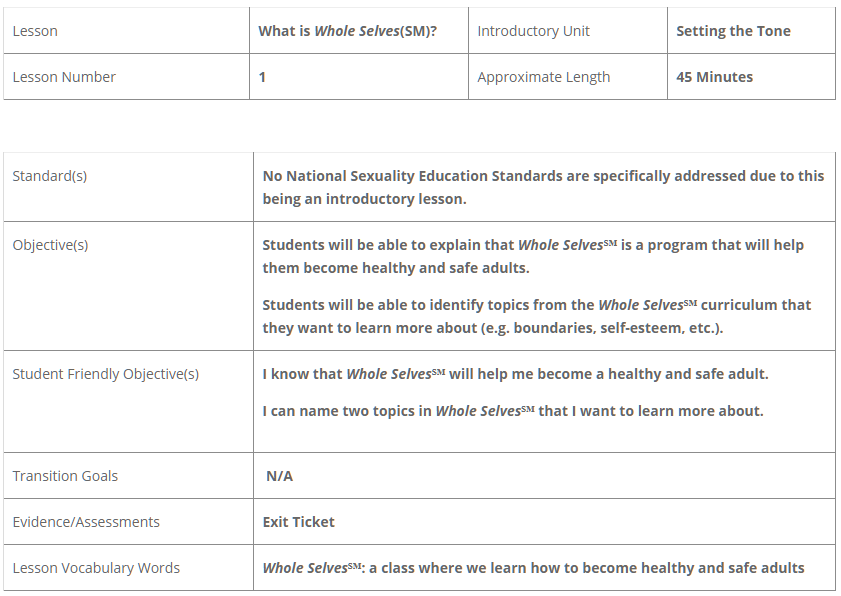This screenshot has height=596, width=841.
Task: Select the 'Student Friendly Objective(s)' label
Action: pos(105,374)
